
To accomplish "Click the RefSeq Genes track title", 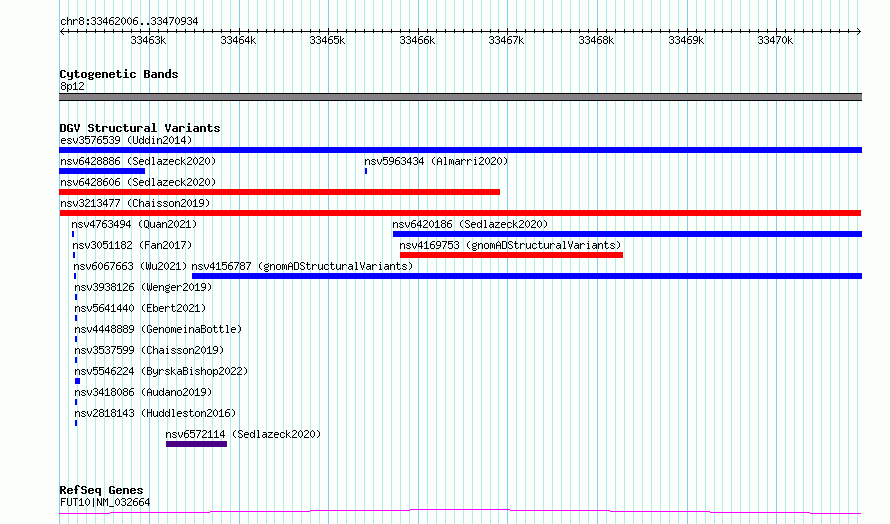I will pos(101,490).
